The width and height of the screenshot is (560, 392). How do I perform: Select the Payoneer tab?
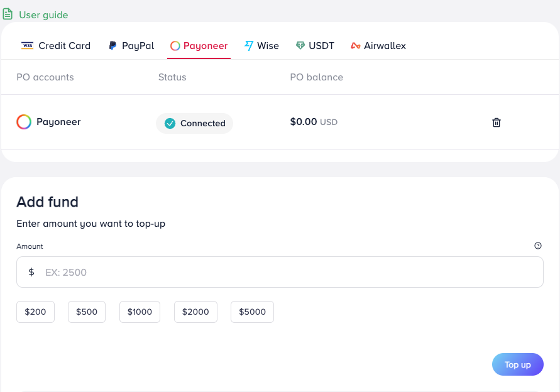[199, 46]
